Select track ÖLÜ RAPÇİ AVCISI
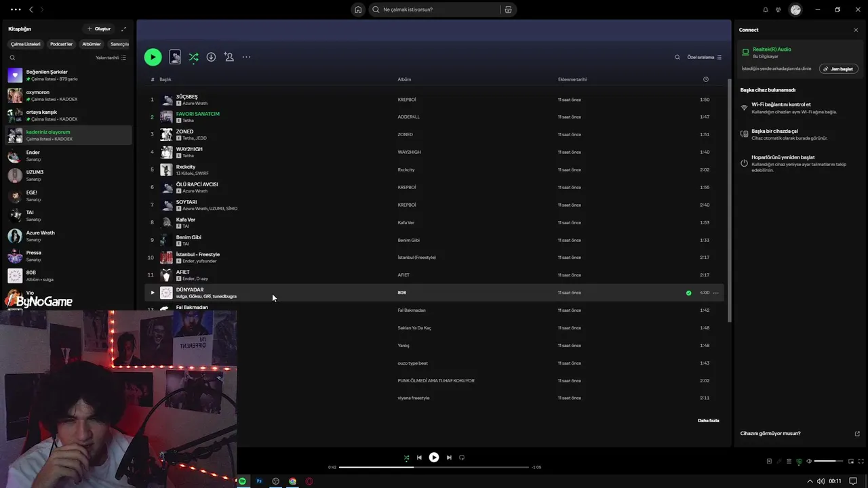This screenshot has height=488, width=868. click(197, 184)
